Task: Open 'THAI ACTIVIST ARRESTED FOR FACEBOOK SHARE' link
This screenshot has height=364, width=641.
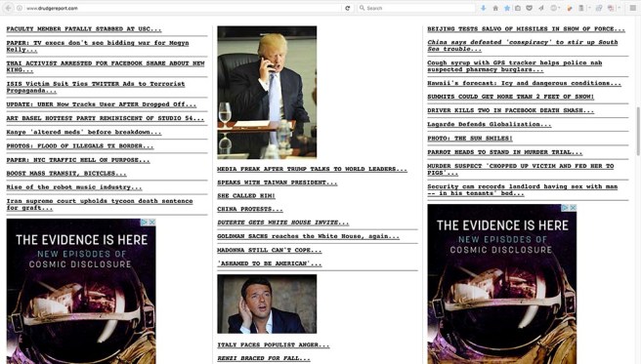Action: tap(106, 66)
